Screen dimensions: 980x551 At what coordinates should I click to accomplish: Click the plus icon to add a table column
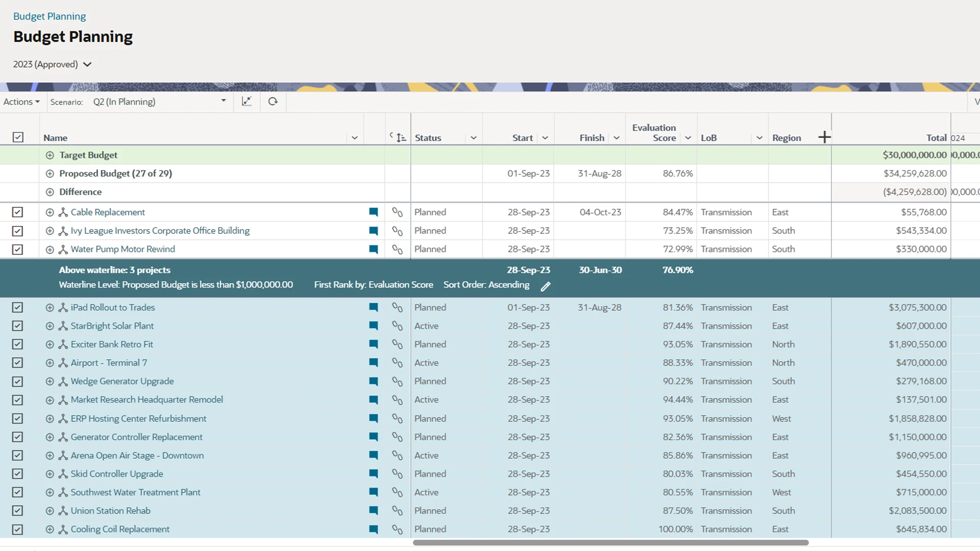(x=824, y=137)
